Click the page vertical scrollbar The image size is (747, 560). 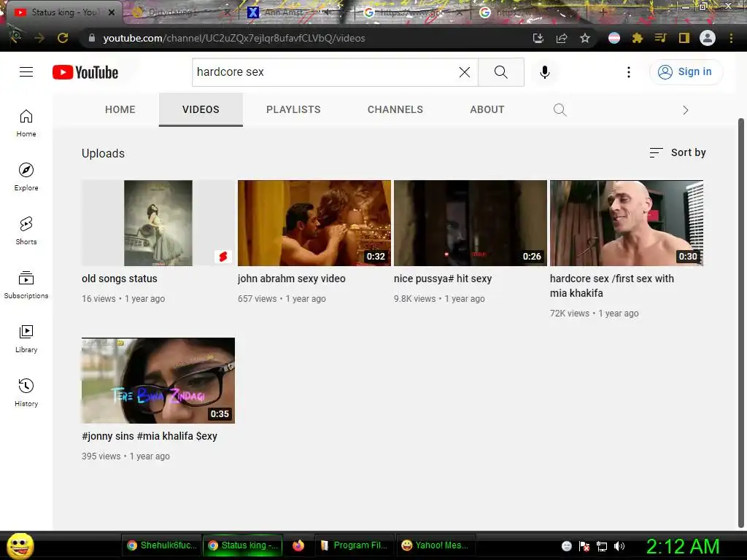pyautogui.click(x=741, y=323)
